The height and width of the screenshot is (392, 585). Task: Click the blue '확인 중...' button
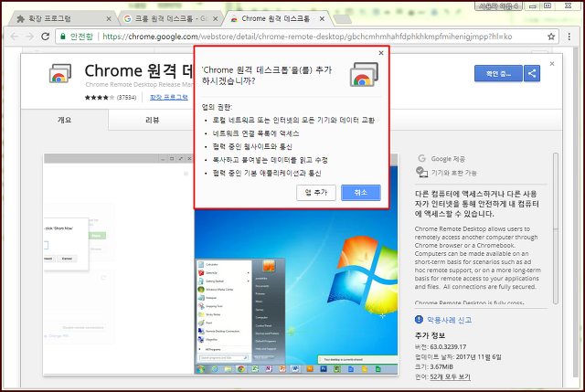click(x=498, y=73)
